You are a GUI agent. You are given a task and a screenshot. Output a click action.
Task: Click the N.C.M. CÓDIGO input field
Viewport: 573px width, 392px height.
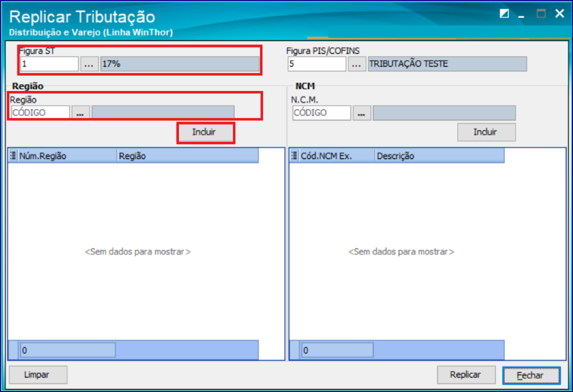[321, 113]
